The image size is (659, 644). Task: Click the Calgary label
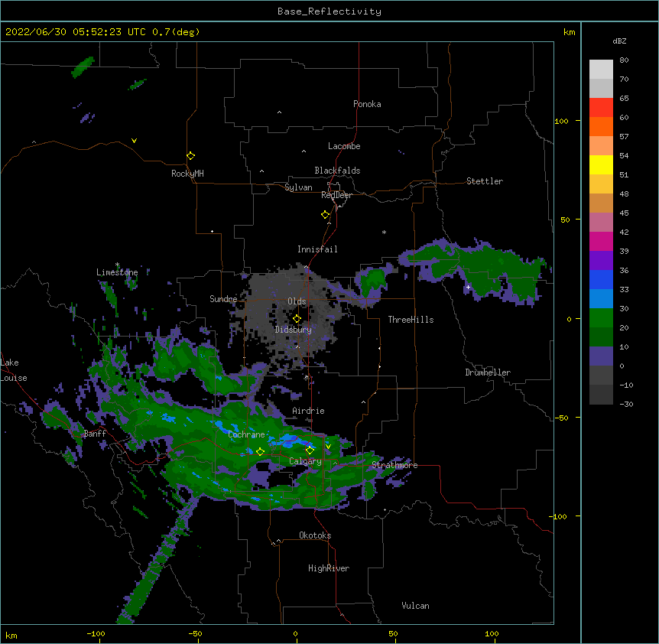pyautogui.click(x=305, y=461)
